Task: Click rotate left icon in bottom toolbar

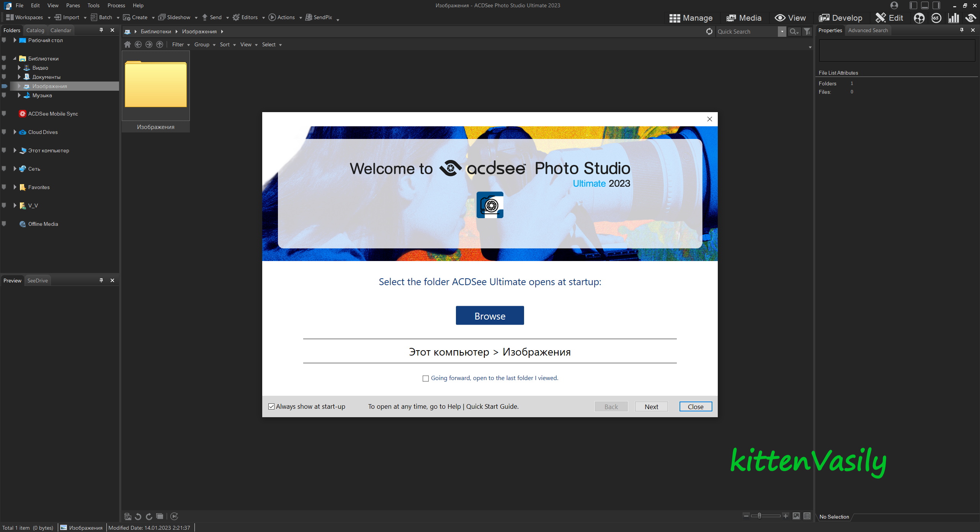Action: (138, 516)
